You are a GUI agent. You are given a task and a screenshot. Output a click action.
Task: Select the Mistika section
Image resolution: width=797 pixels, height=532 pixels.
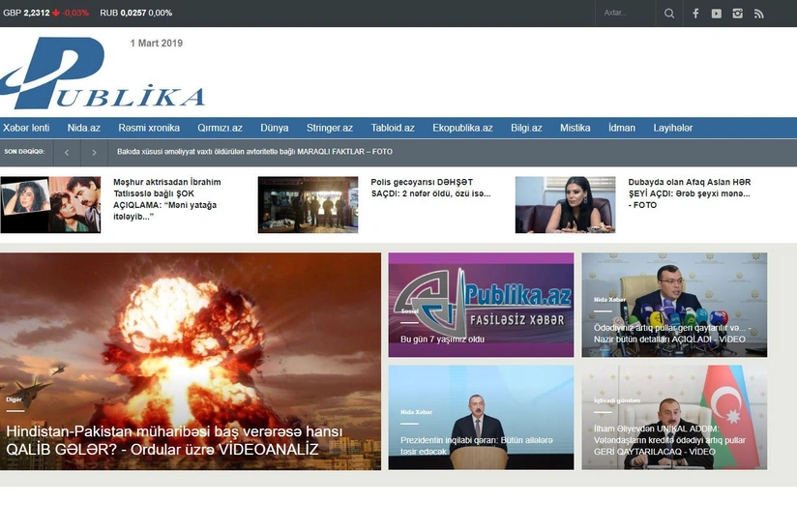point(575,128)
